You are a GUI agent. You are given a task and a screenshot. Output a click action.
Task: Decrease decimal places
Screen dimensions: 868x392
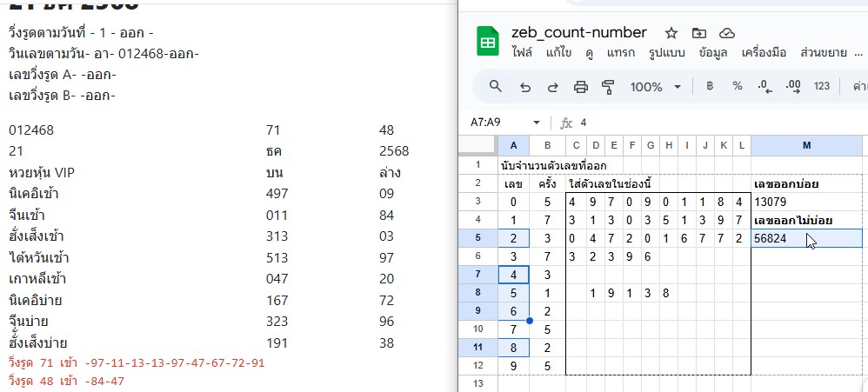pos(765,86)
